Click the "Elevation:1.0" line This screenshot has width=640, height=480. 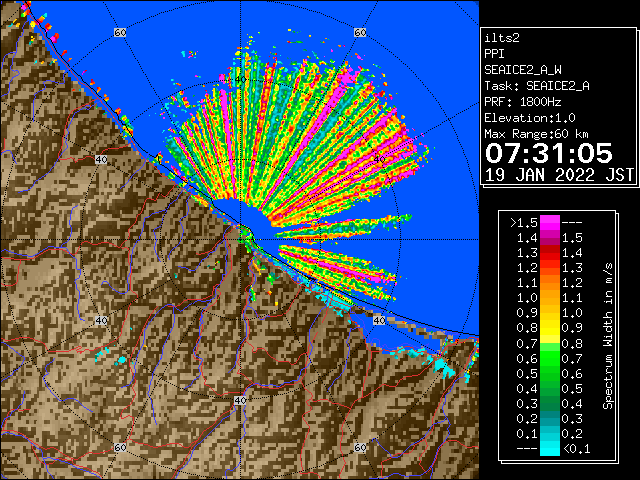pyautogui.click(x=530, y=118)
